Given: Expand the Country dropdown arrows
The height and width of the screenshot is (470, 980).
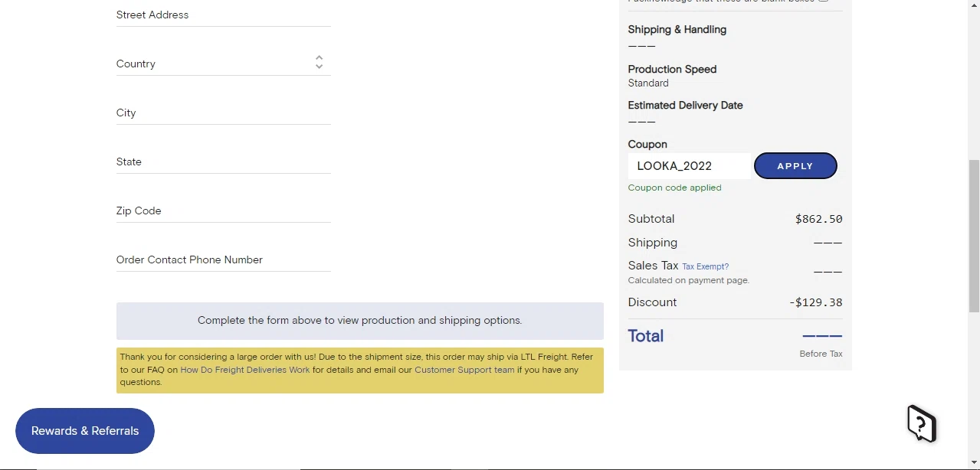Looking at the screenshot, I should 319,63.
